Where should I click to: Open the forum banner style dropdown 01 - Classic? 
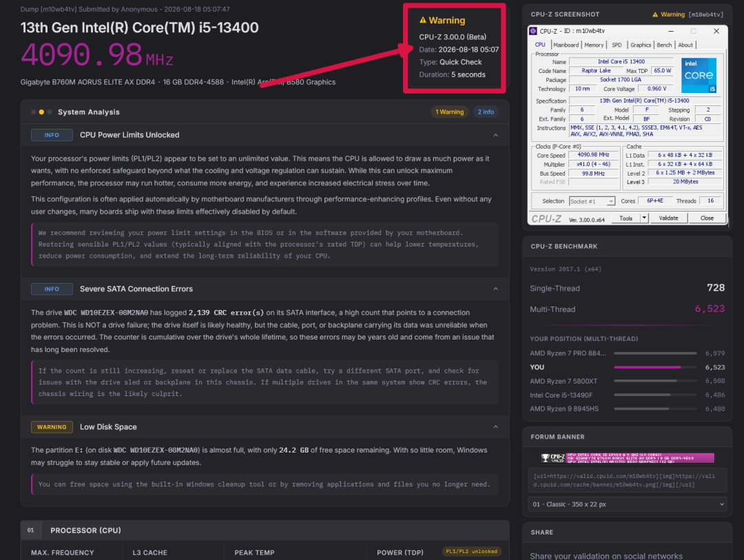(x=628, y=504)
